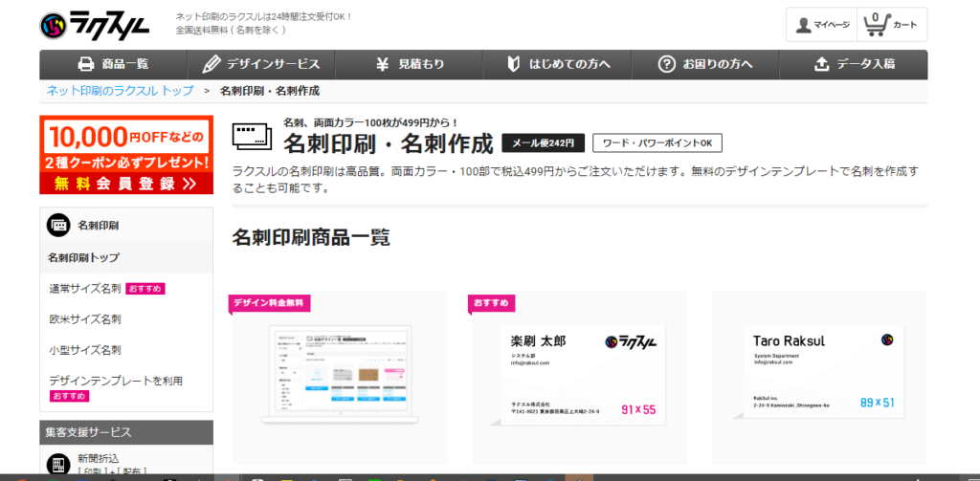Click the 新聞折込 building icon

tap(58, 464)
